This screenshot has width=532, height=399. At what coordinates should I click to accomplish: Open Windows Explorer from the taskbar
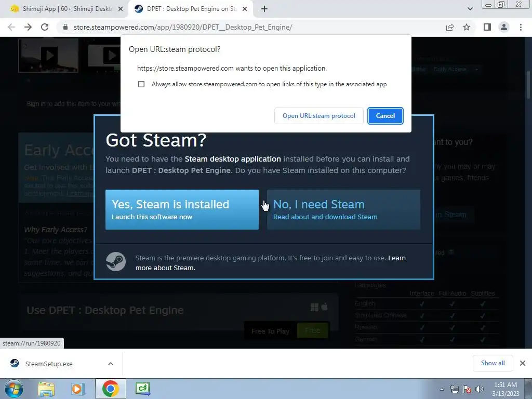(x=46, y=389)
